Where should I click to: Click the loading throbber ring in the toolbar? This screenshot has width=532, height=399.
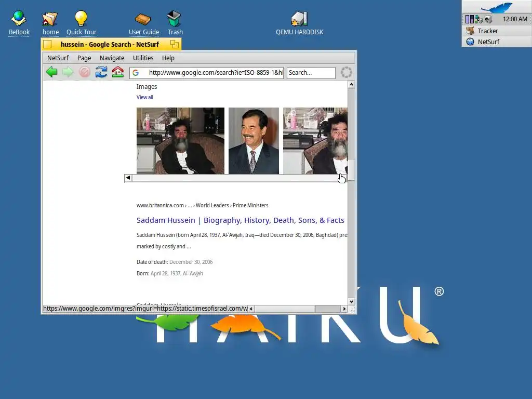346,72
